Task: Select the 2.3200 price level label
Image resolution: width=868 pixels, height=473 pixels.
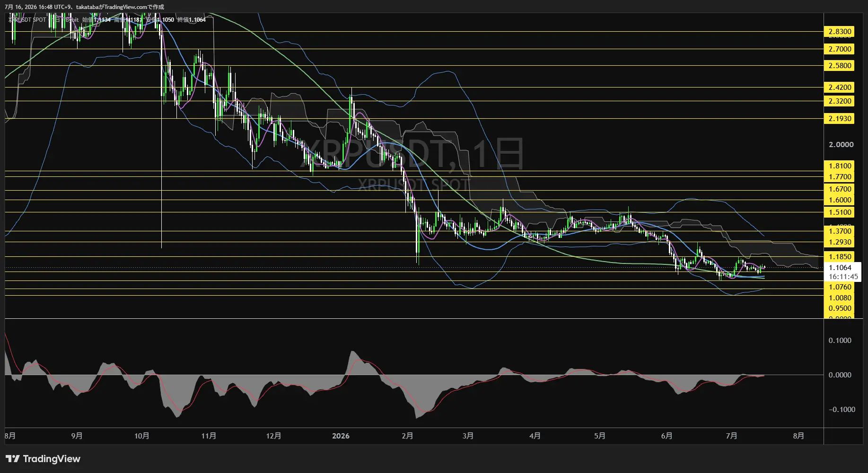Action: [x=840, y=101]
